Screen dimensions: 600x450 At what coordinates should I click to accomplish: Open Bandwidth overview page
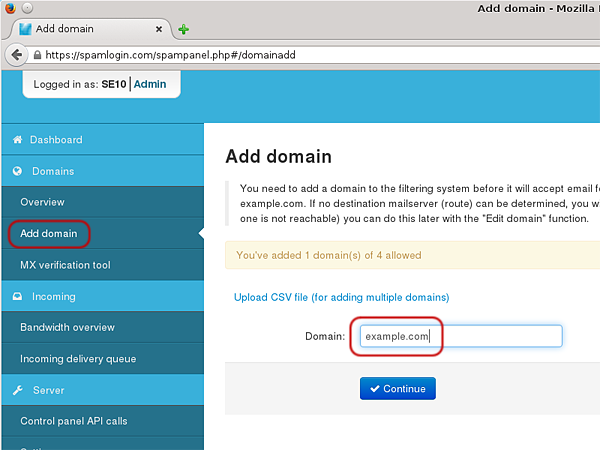[x=103, y=327]
